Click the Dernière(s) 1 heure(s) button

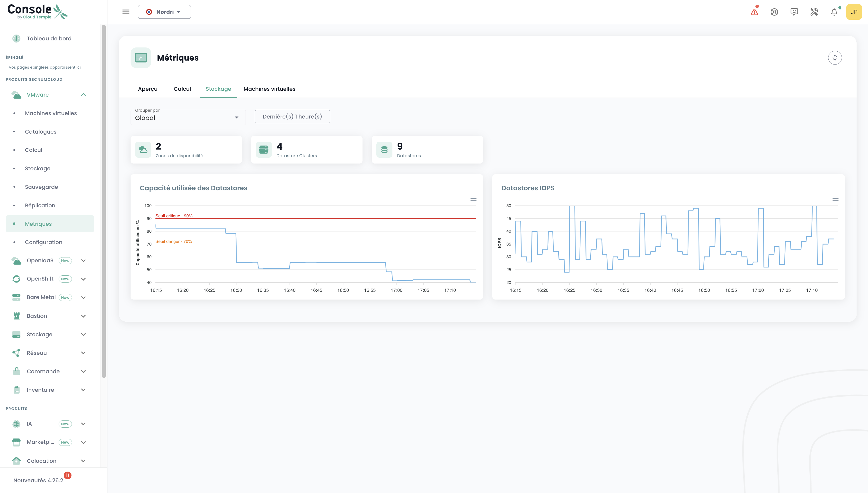[292, 117]
